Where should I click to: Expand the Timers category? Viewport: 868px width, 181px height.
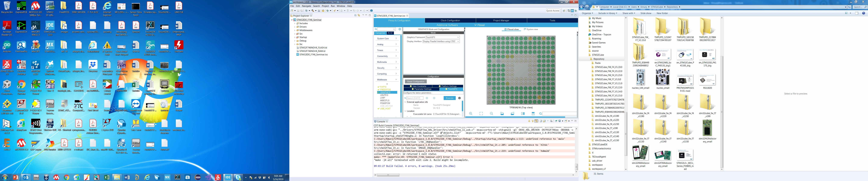[387, 50]
